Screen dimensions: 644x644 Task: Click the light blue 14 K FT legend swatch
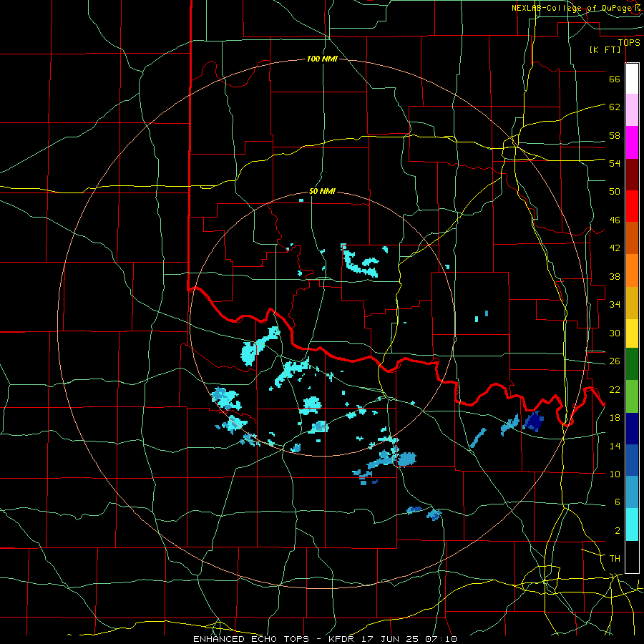632,492
